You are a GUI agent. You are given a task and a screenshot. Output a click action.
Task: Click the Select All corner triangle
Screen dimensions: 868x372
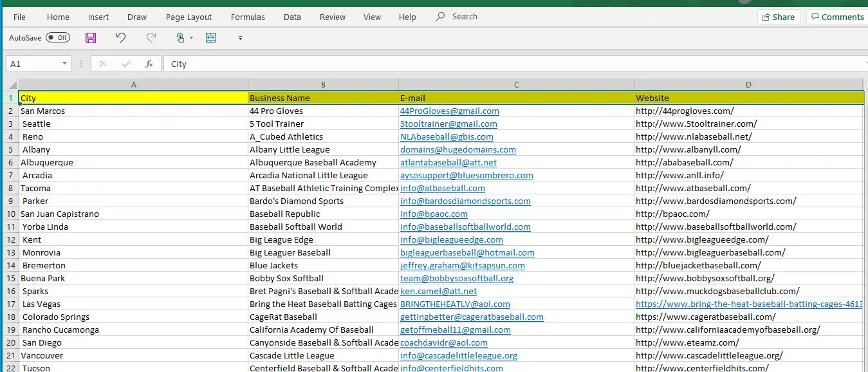coord(12,85)
